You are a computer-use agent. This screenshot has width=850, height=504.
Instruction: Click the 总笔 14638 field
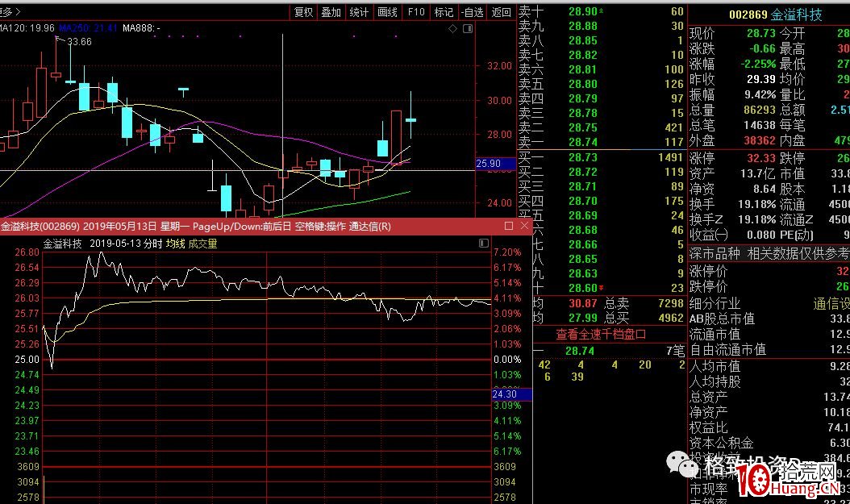(732, 125)
